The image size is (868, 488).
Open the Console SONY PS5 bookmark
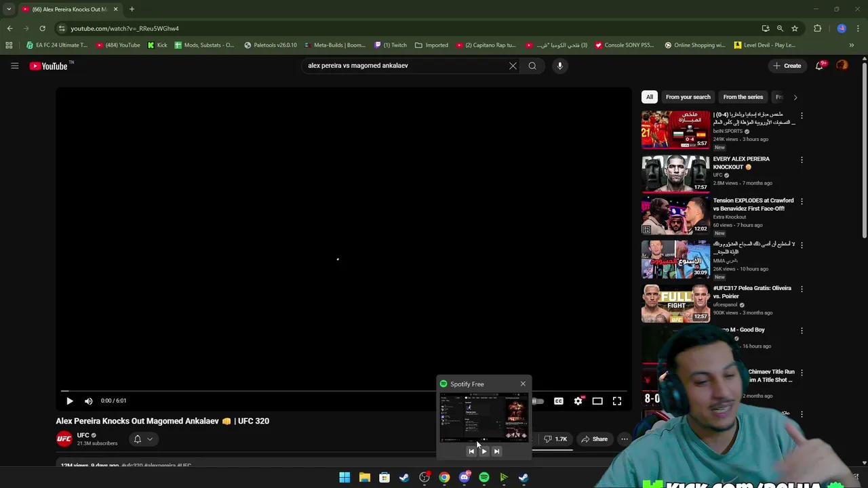[625, 45]
